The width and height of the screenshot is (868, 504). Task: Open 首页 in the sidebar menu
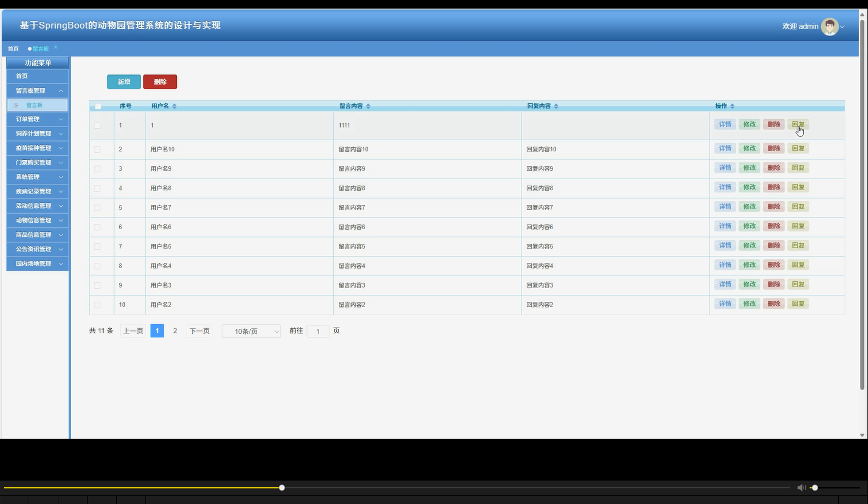coord(37,76)
